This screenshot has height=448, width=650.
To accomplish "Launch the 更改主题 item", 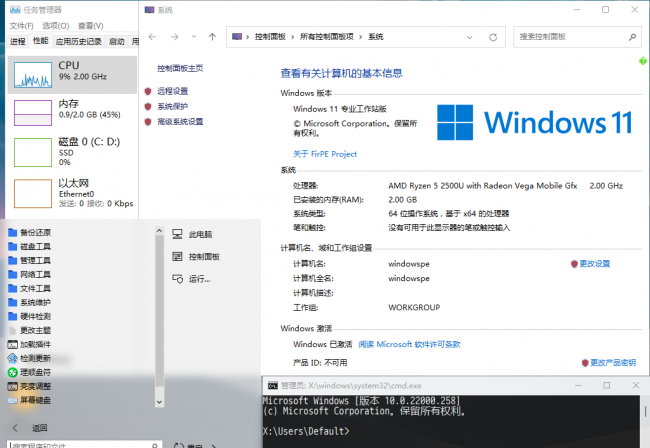I will pyautogui.click(x=29, y=330).
